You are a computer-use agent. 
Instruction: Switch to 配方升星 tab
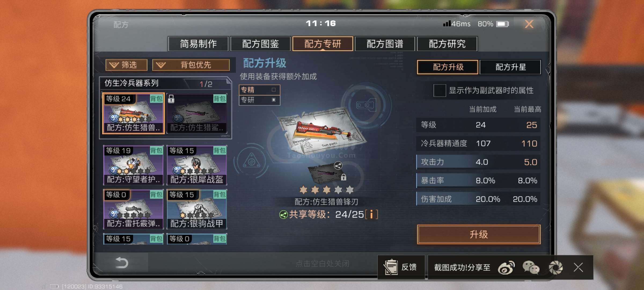510,67
